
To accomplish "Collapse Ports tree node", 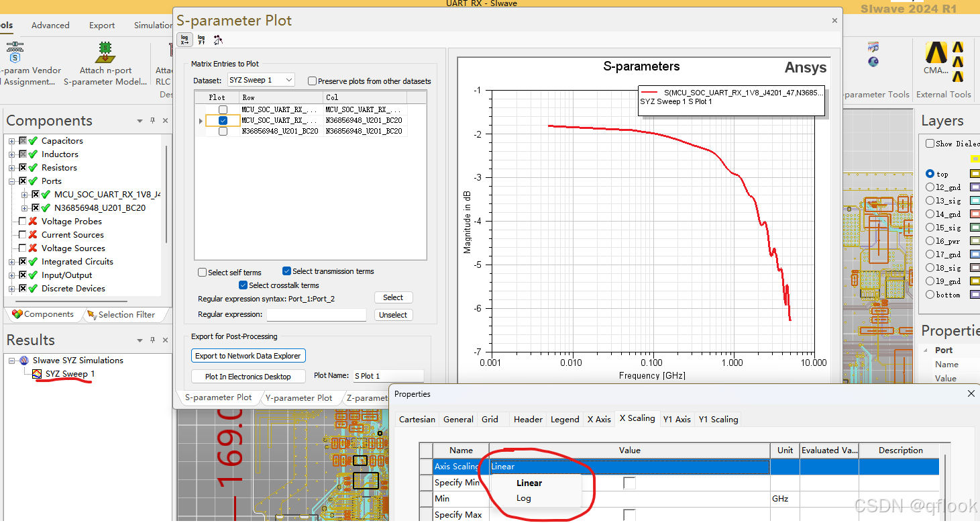I will pyautogui.click(x=11, y=181).
